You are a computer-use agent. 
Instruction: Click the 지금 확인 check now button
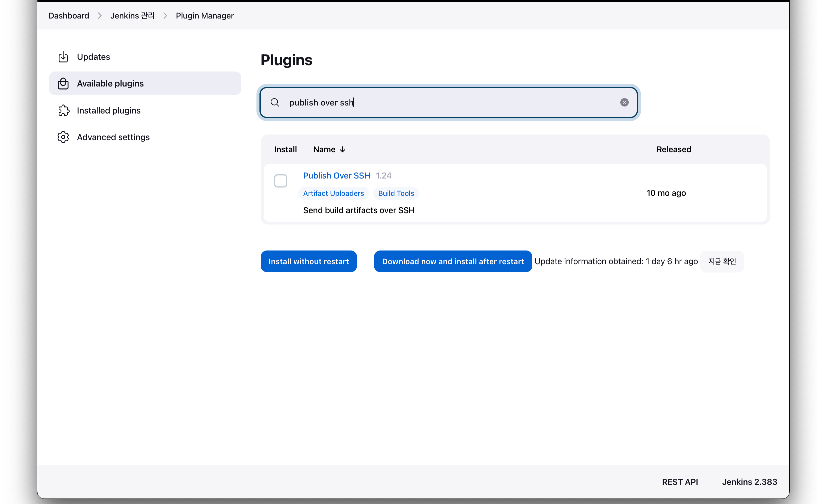tap(722, 261)
